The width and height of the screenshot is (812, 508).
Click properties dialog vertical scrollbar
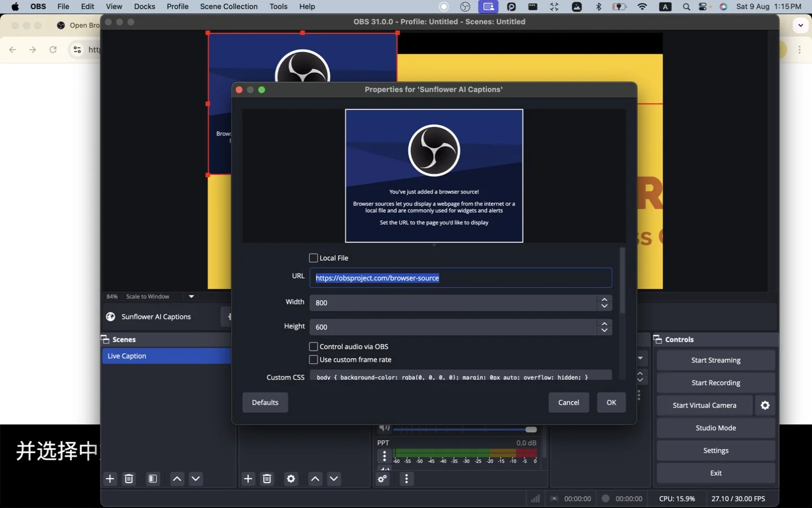[x=623, y=281]
